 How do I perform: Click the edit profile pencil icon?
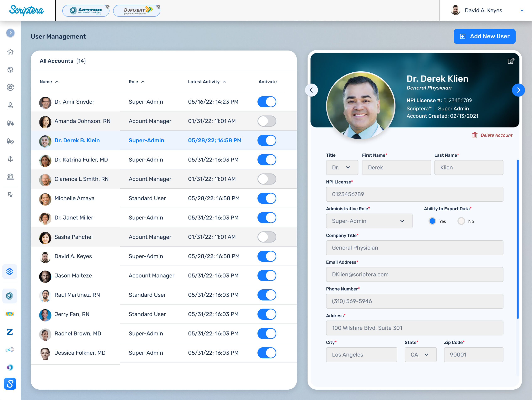pyautogui.click(x=511, y=61)
